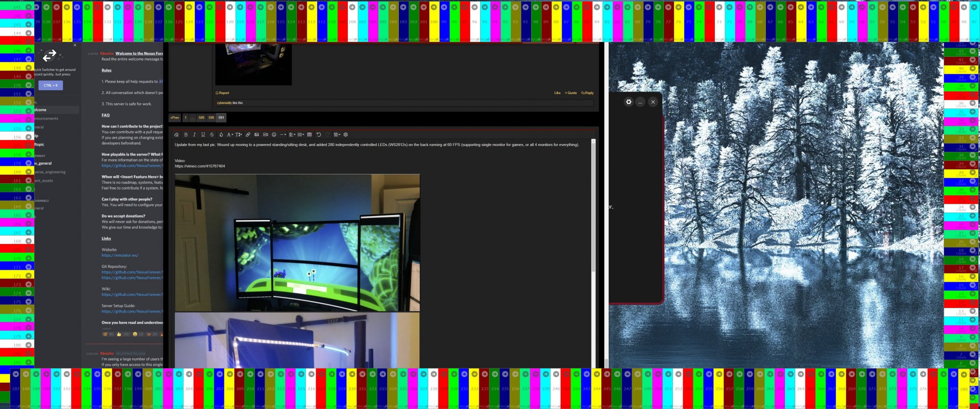980x409 pixels.
Task: Click the editor toggle BB code gear icon
Action: (x=345, y=135)
